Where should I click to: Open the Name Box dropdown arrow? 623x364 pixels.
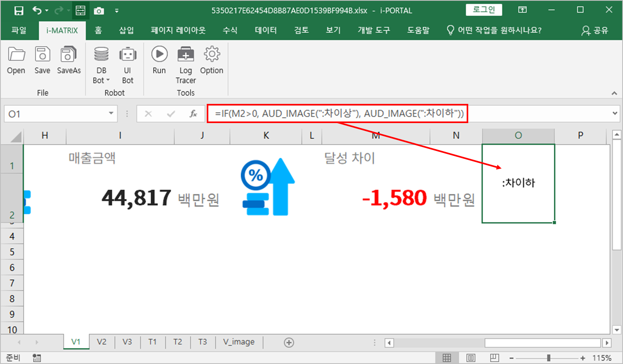[x=111, y=113]
